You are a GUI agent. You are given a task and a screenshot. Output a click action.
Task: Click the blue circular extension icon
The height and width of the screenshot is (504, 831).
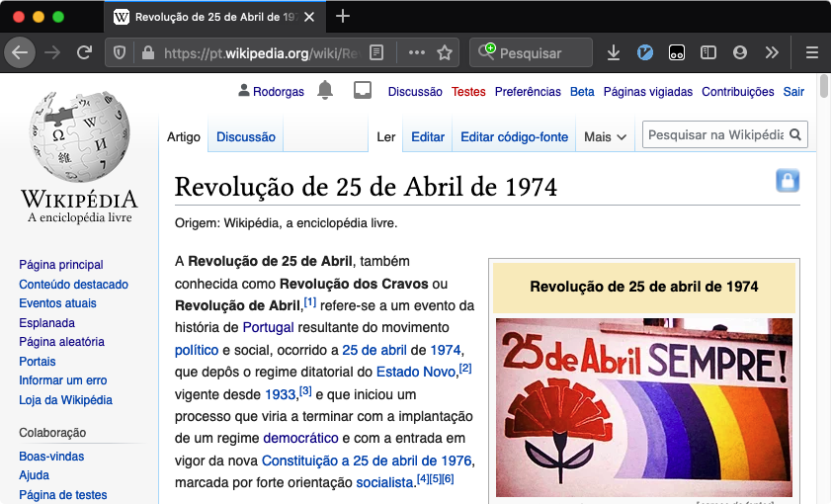click(x=645, y=52)
